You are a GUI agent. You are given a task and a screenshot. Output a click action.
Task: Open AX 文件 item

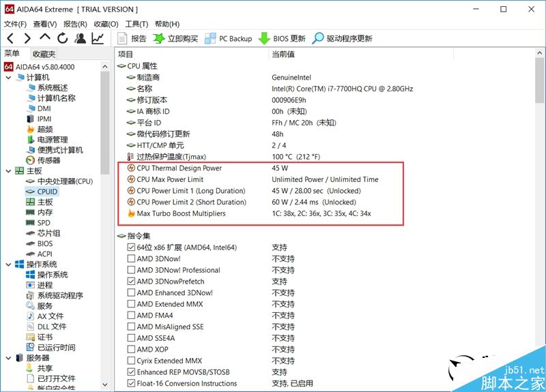coord(45,316)
